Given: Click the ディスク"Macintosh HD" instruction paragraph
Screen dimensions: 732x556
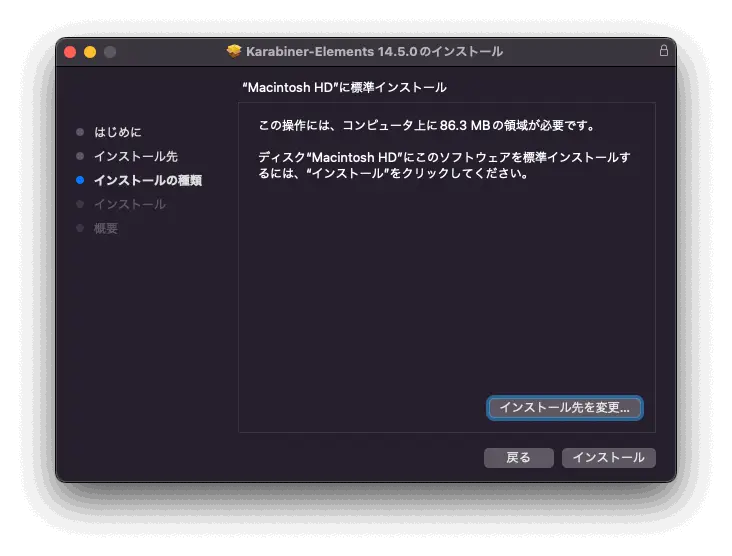Looking at the screenshot, I should click(x=444, y=165).
